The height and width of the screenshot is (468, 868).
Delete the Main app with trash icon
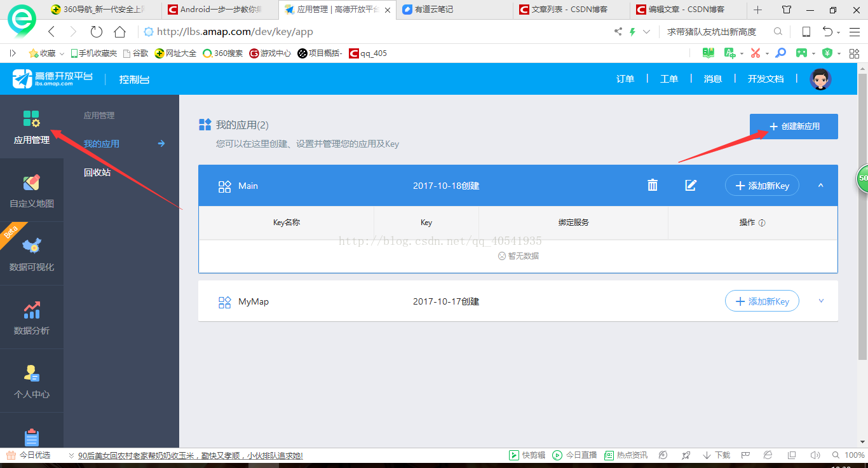tap(652, 185)
